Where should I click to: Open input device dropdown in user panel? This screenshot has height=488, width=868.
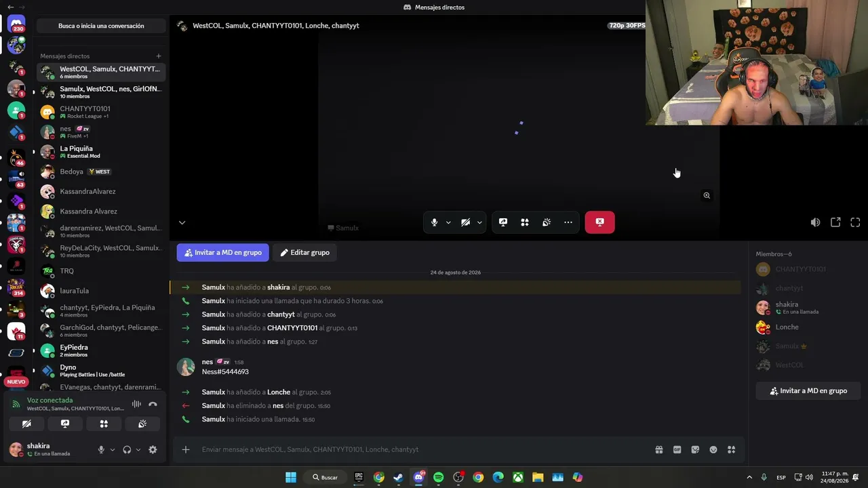[113, 449]
